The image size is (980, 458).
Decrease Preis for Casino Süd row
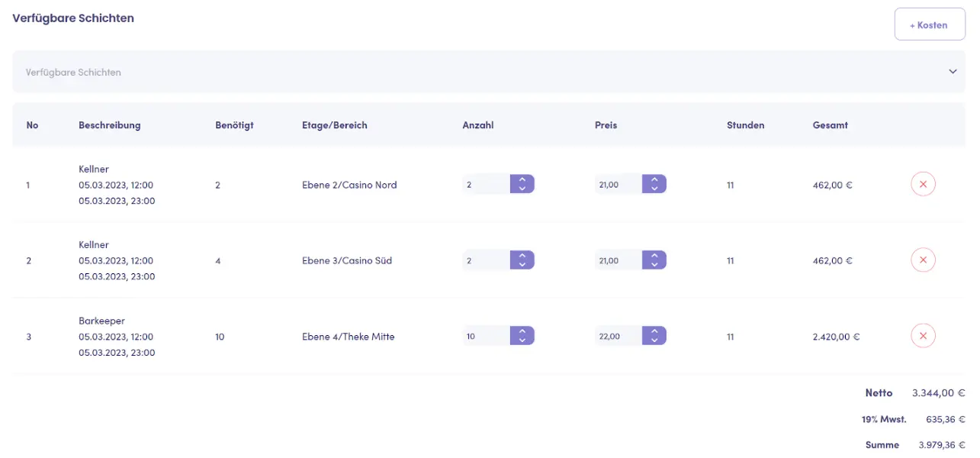coord(654,265)
